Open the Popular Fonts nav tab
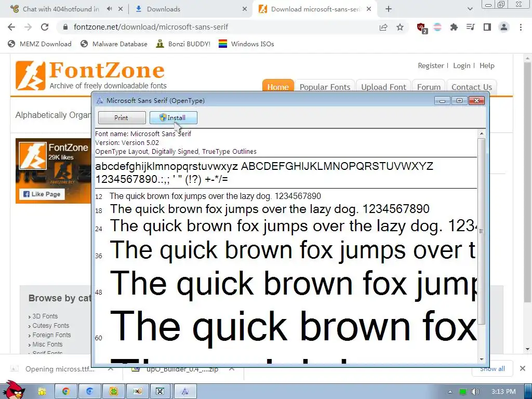Viewport: 532px width, 399px height. (x=325, y=86)
